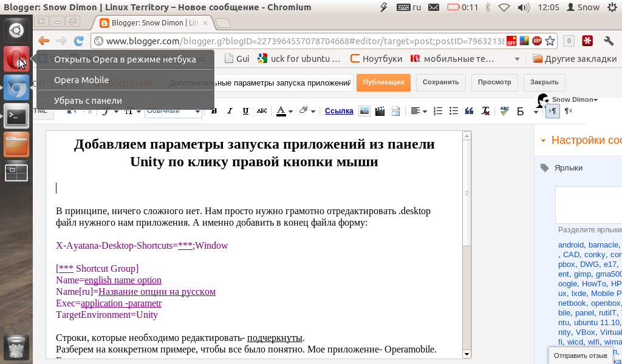Click the extension counter showing 0
The width and height of the screenshot is (622, 364).
click(x=569, y=41)
